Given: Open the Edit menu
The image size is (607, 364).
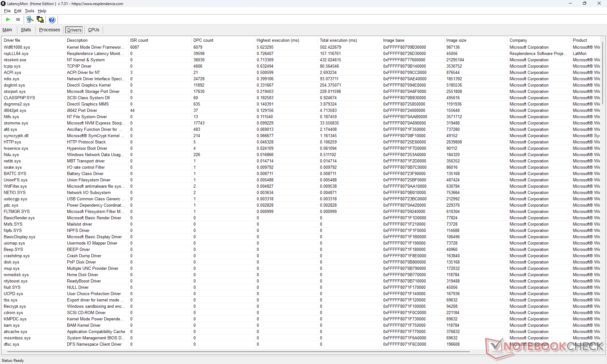Looking at the screenshot, I should point(18,11).
